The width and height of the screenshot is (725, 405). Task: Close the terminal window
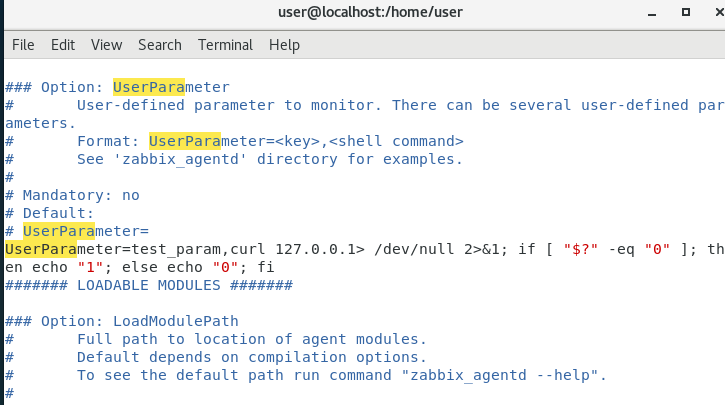click(719, 12)
